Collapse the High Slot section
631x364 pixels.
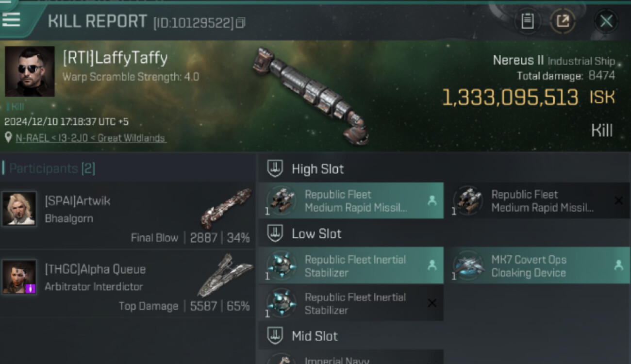click(x=275, y=169)
